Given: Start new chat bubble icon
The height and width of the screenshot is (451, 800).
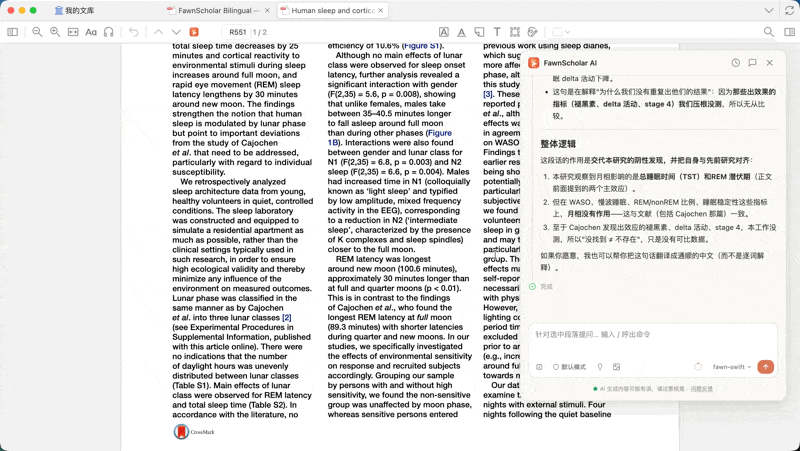Looking at the screenshot, I should [x=753, y=63].
